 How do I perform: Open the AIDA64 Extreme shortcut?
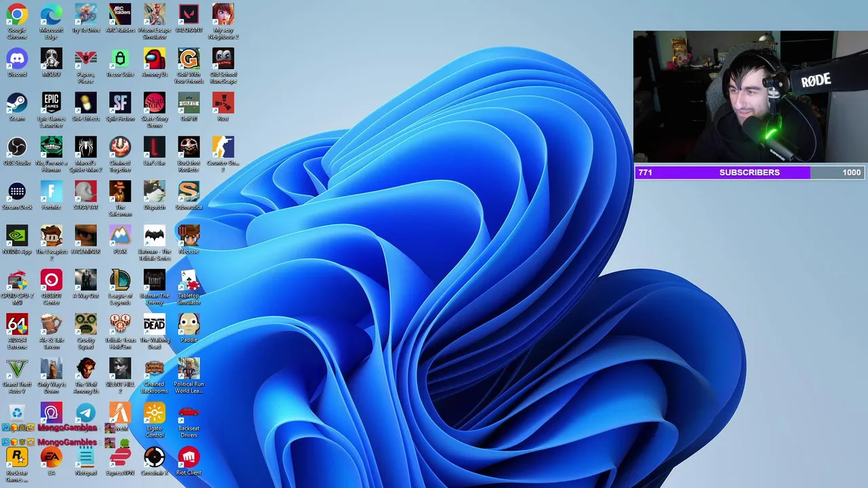(17, 325)
